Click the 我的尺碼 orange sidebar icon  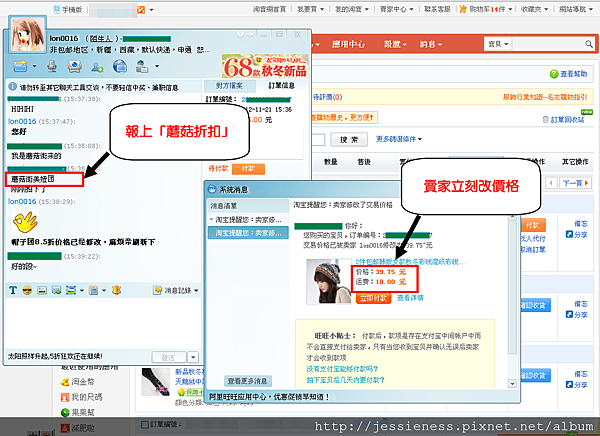click(x=65, y=397)
